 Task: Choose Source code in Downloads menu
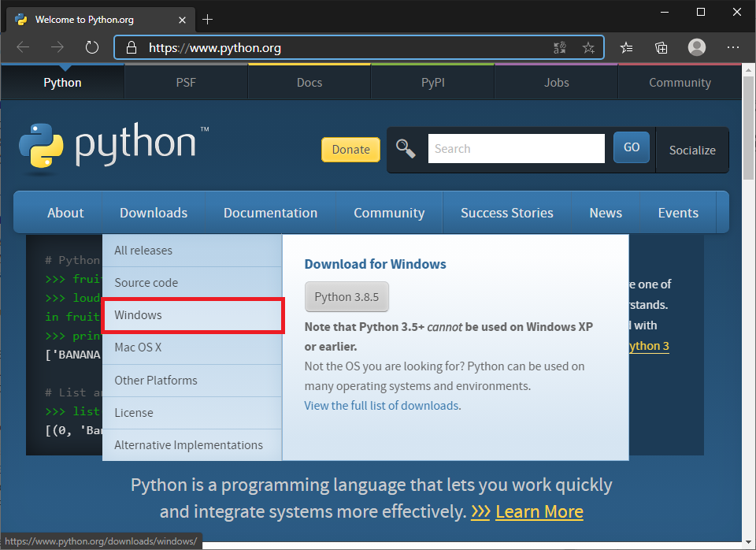click(192, 283)
